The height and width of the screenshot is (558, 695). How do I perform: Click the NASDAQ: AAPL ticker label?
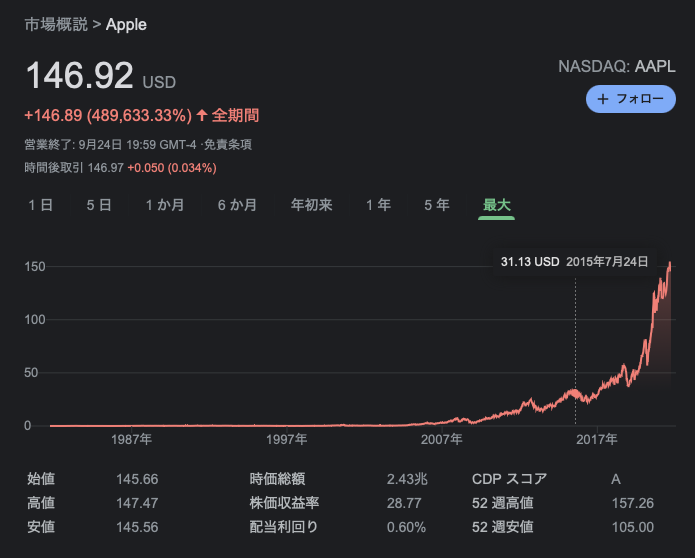(x=617, y=66)
